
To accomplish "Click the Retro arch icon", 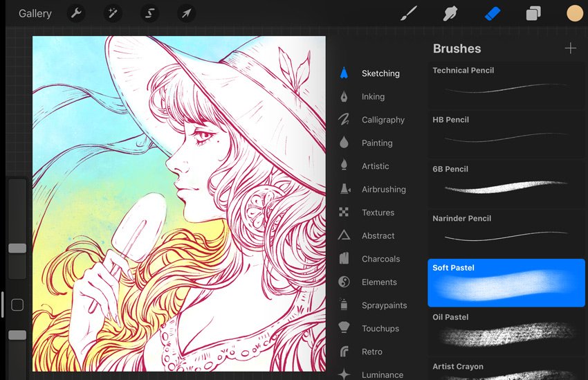I will point(344,352).
